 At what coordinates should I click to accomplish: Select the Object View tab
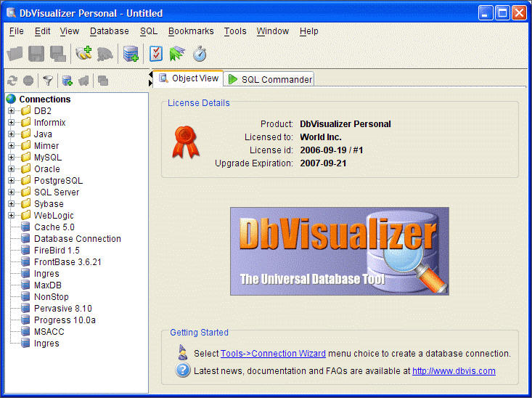click(x=188, y=78)
